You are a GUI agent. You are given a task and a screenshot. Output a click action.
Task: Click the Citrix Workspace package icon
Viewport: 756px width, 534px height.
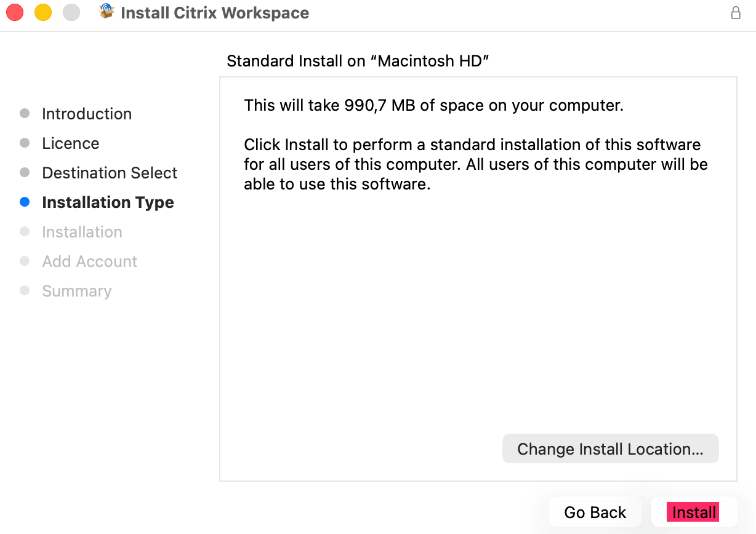point(107,12)
